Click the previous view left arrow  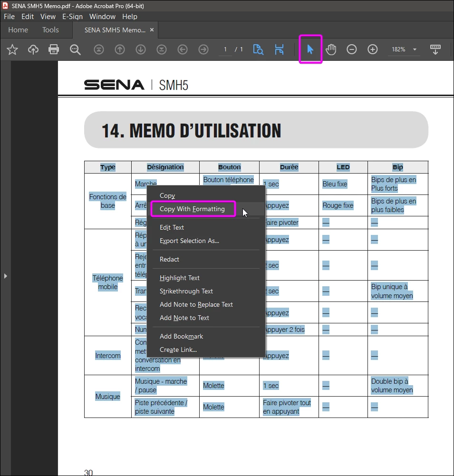click(183, 49)
